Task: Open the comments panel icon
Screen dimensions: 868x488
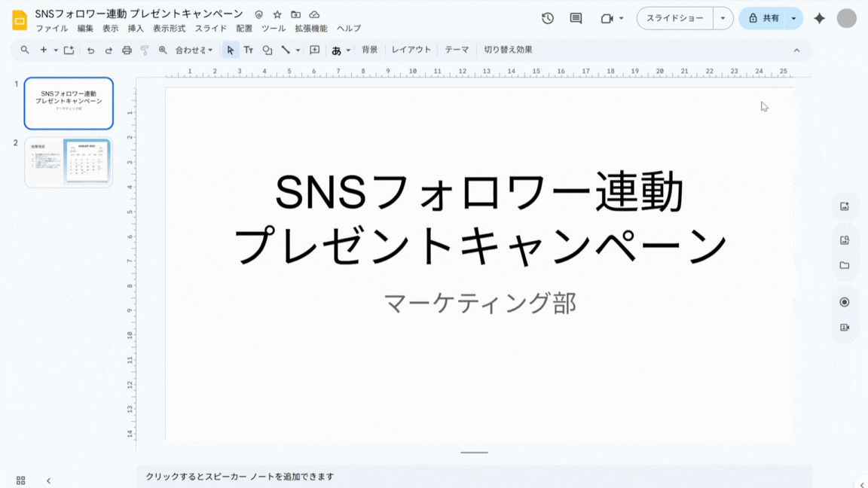Action: (576, 18)
